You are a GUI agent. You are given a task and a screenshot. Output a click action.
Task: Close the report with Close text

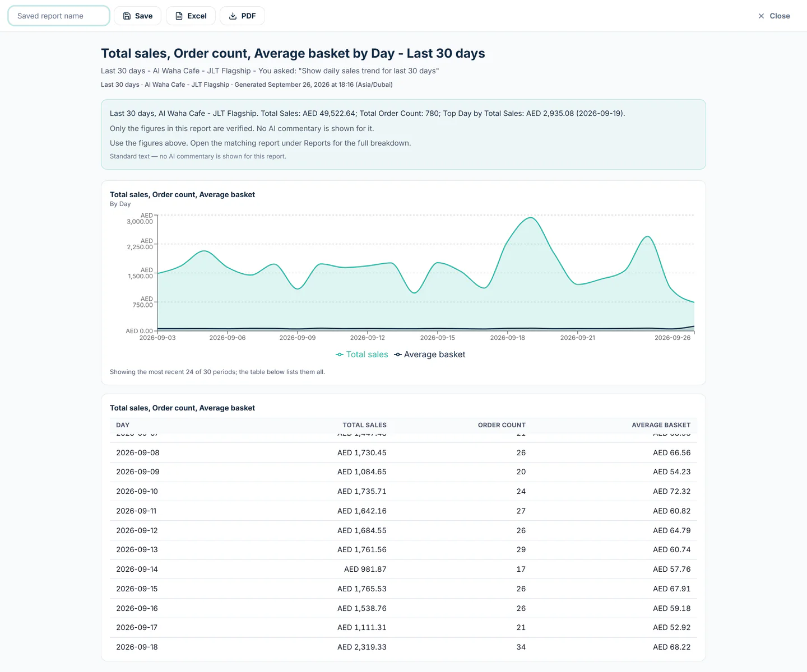click(780, 16)
